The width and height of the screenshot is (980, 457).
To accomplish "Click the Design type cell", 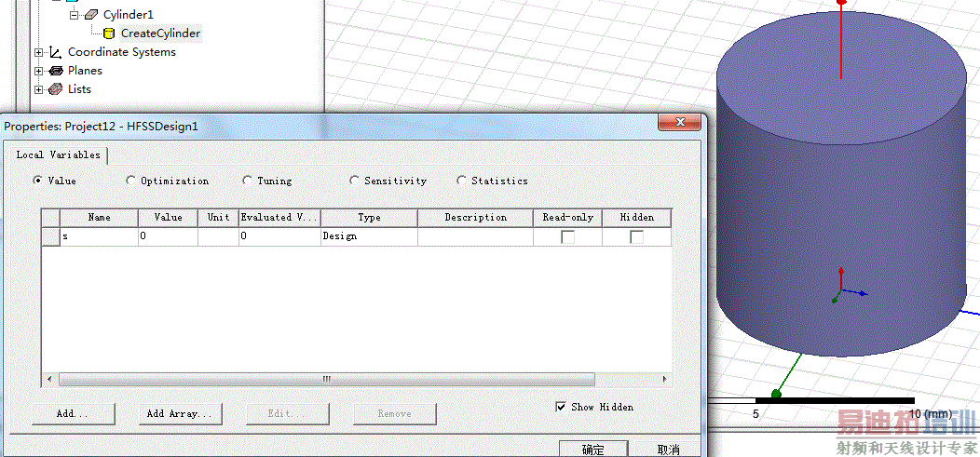I will click(x=369, y=236).
